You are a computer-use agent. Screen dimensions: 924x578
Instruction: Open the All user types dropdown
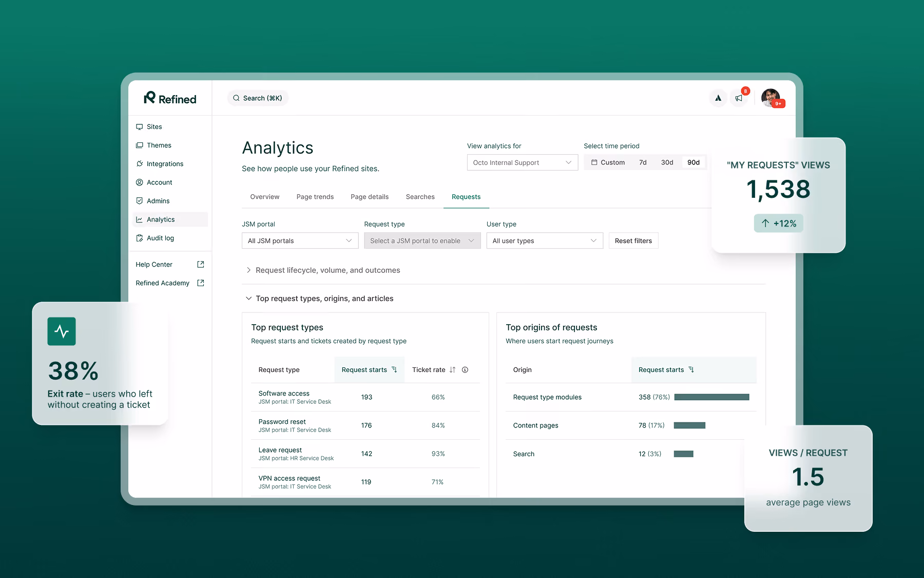(x=545, y=240)
